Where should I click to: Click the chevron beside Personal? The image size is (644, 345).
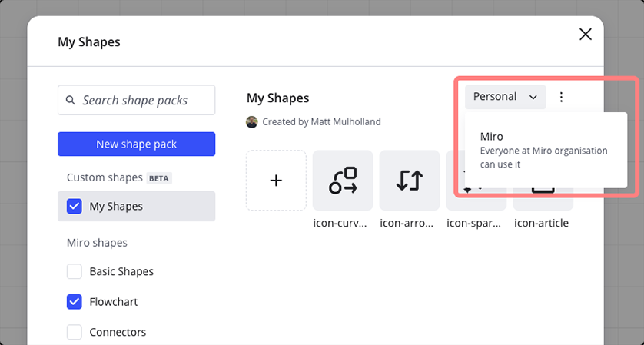click(x=533, y=98)
